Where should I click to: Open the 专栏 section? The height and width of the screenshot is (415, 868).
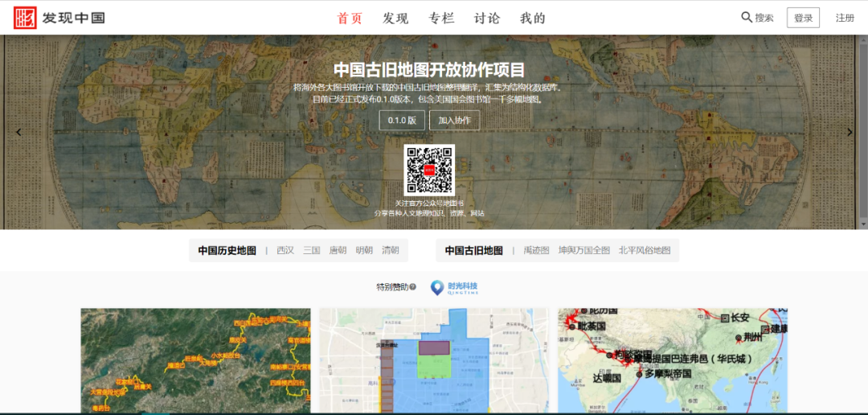tap(441, 18)
